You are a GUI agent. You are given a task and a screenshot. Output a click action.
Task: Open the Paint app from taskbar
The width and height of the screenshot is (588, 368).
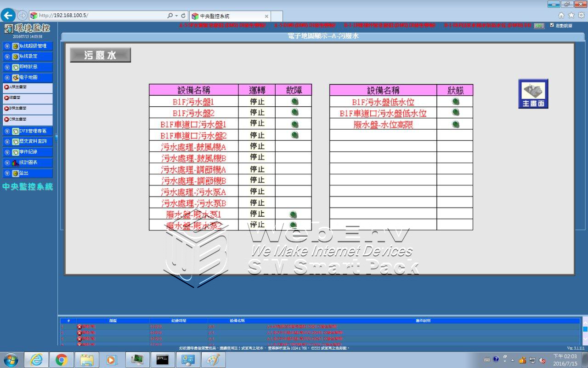(x=213, y=359)
